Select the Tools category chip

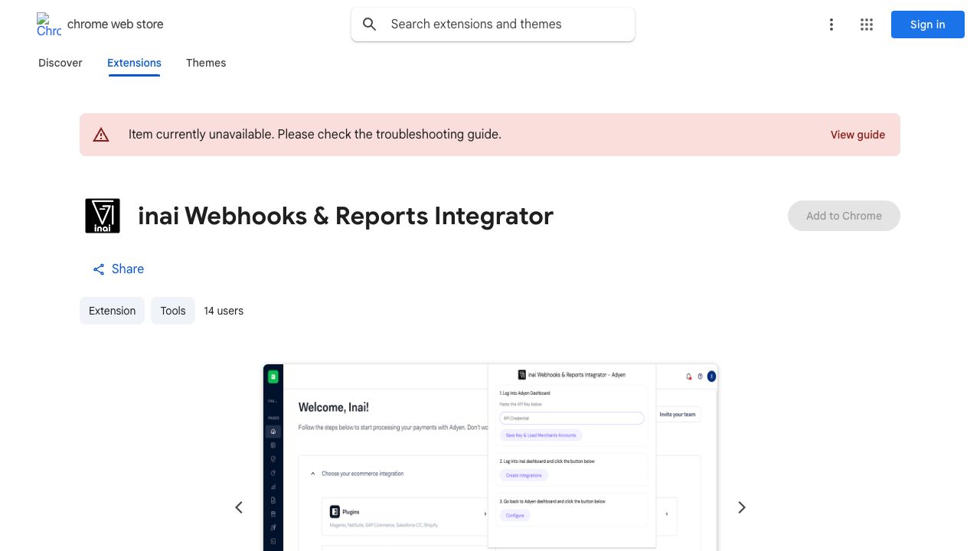tap(173, 311)
